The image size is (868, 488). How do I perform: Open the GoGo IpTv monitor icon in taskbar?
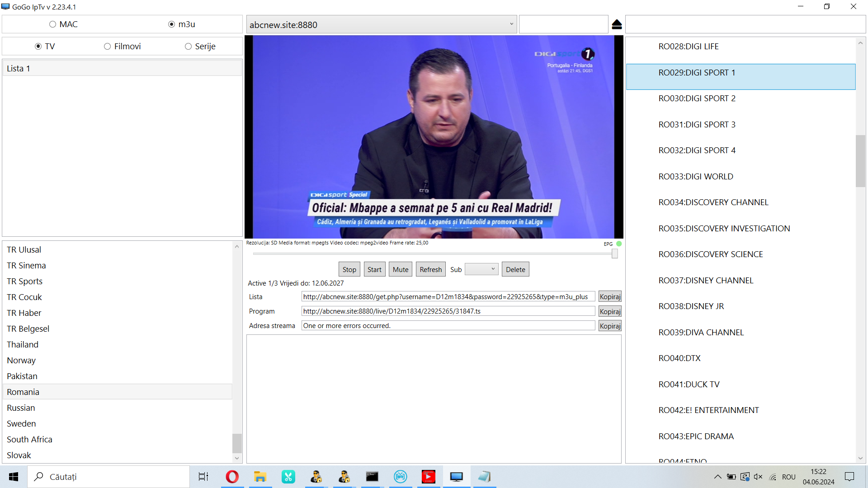click(x=456, y=477)
